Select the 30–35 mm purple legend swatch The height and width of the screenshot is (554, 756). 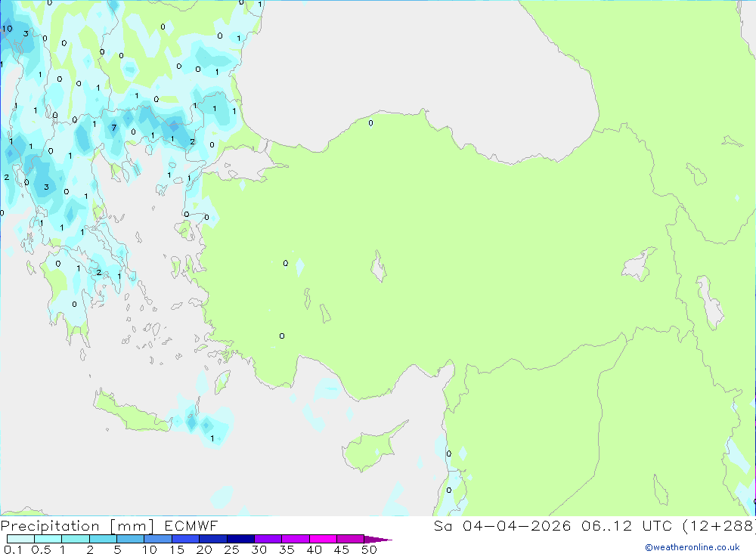[x=268, y=539]
